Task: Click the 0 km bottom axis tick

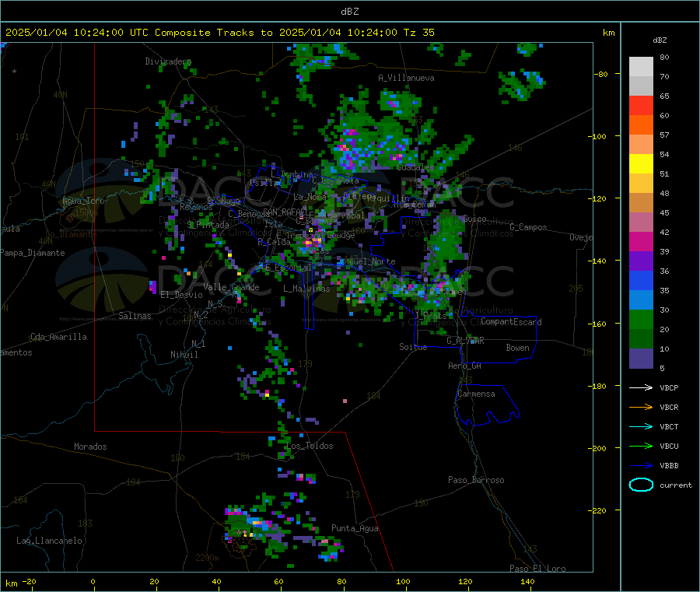Action: pos(93,581)
